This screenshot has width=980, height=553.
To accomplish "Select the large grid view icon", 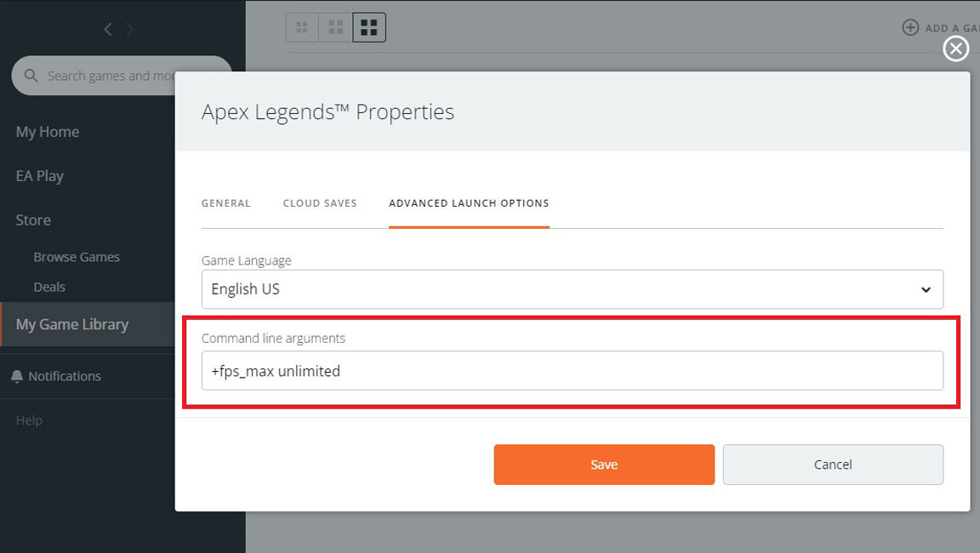I will [x=369, y=27].
